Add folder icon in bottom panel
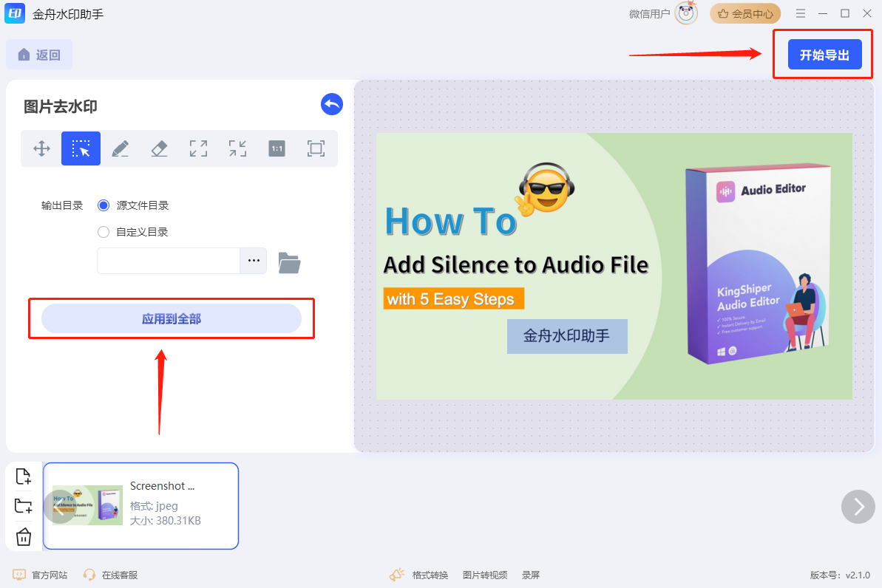Image resolution: width=882 pixels, height=588 pixels. point(24,506)
